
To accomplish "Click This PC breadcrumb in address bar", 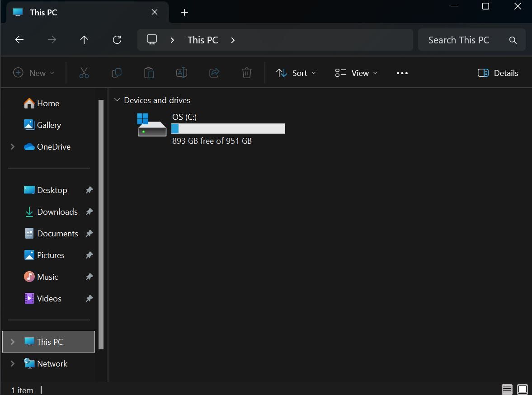I will point(202,40).
